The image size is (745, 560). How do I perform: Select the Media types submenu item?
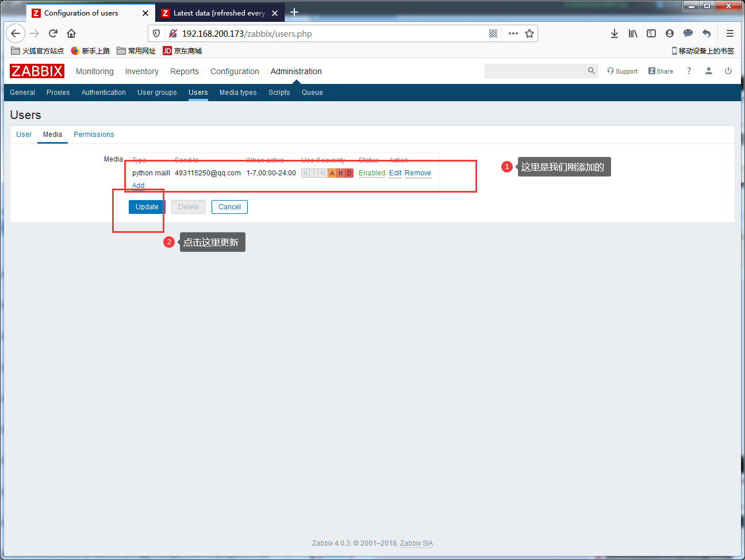coord(238,93)
